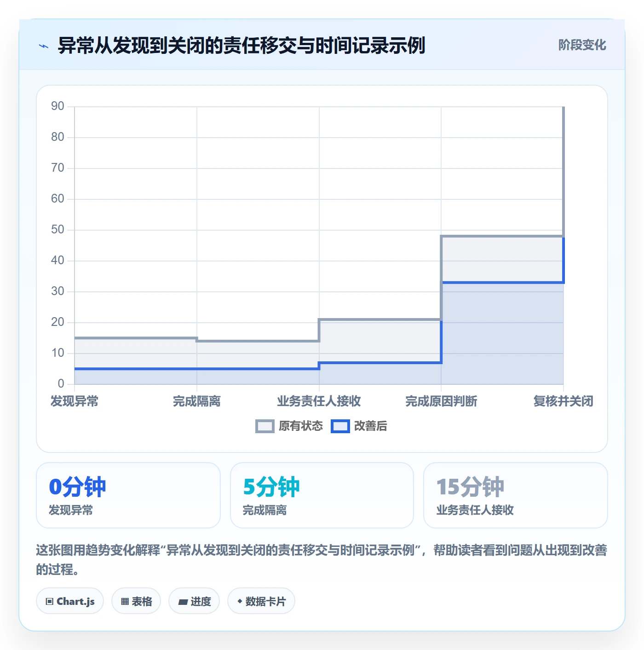The width and height of the screenshot is (644, 650).
Task: Click the diamond icon in 数据卡片 chip
Action: [x=240, y=601]
